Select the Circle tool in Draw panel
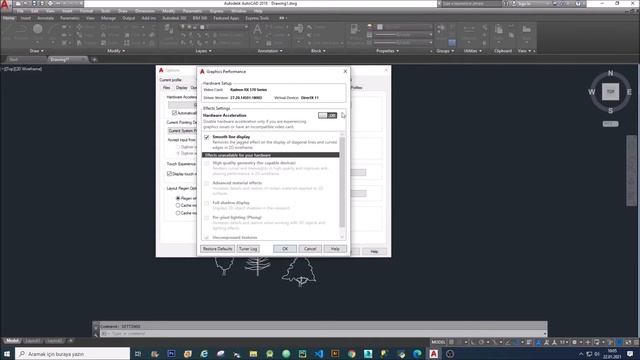This screenshot has width=640, height=360. tap(38, 29)
